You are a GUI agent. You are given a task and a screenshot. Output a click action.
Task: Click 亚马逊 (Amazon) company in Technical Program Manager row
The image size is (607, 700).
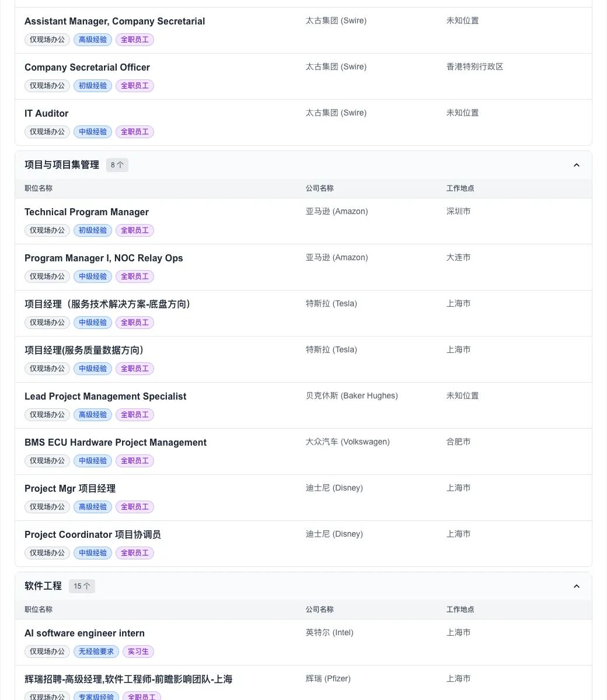click(336, 212)
